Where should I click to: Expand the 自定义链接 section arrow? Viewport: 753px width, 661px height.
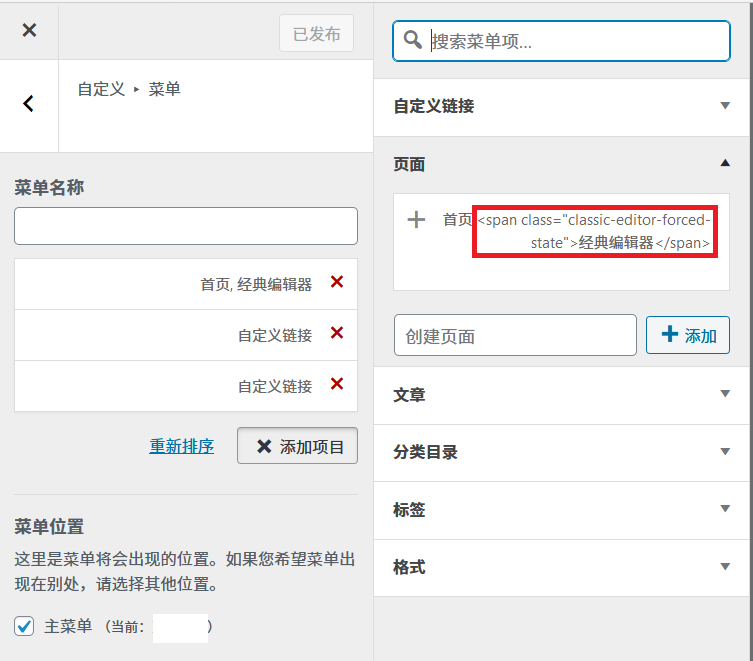(x=725, y=106)
